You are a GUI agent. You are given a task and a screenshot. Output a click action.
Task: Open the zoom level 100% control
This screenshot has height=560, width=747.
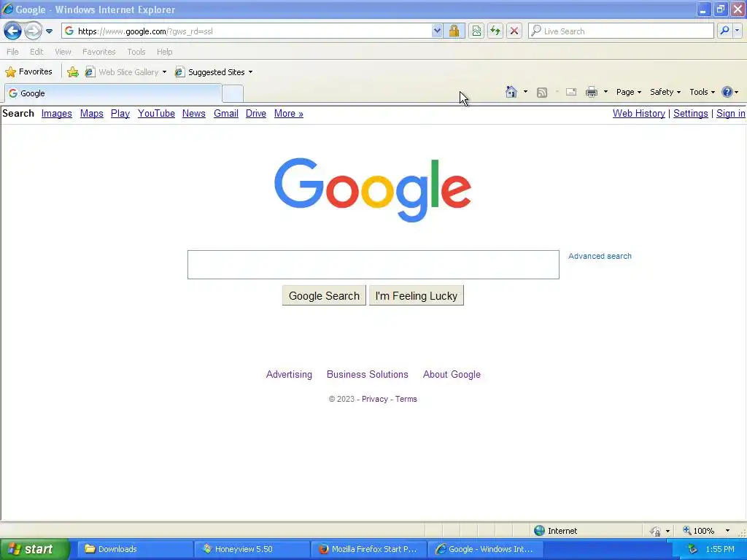(706, 531)
